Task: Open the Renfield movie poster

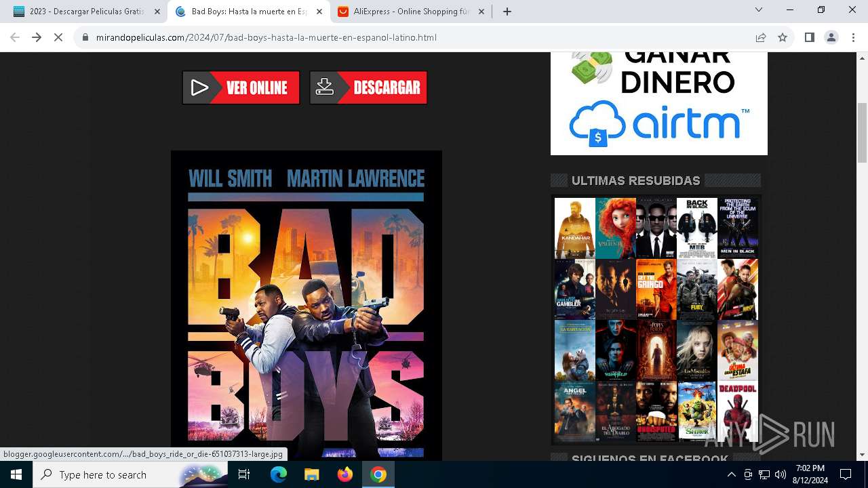Action: 616,350
